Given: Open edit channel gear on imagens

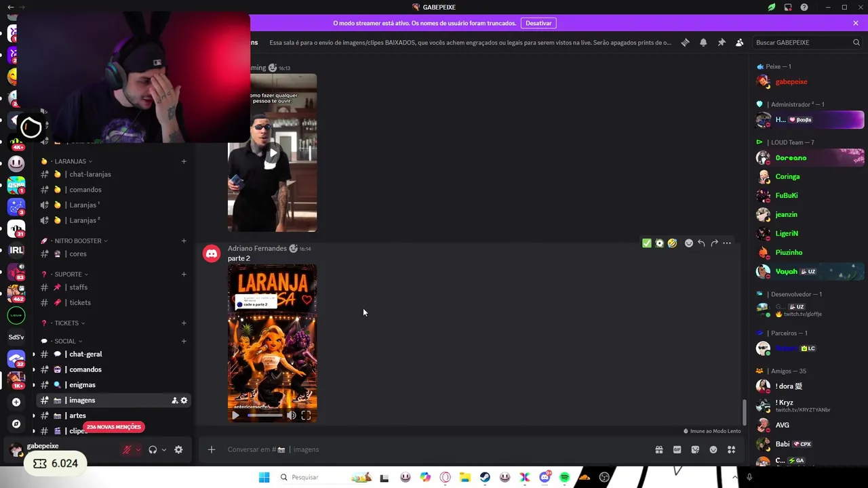Looking at the screenshot, I should (184, 401).
